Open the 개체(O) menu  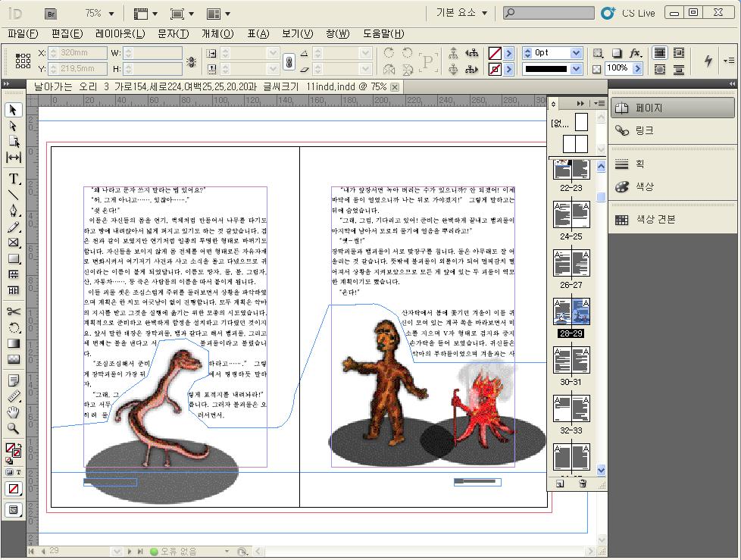point(217,33)
